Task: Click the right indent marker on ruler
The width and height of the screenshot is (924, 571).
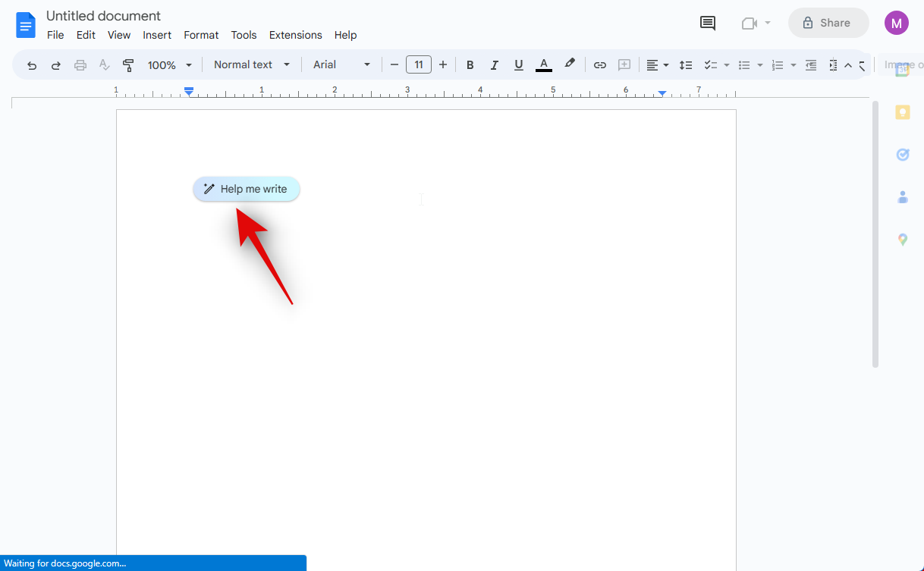Action: (662, 93)
